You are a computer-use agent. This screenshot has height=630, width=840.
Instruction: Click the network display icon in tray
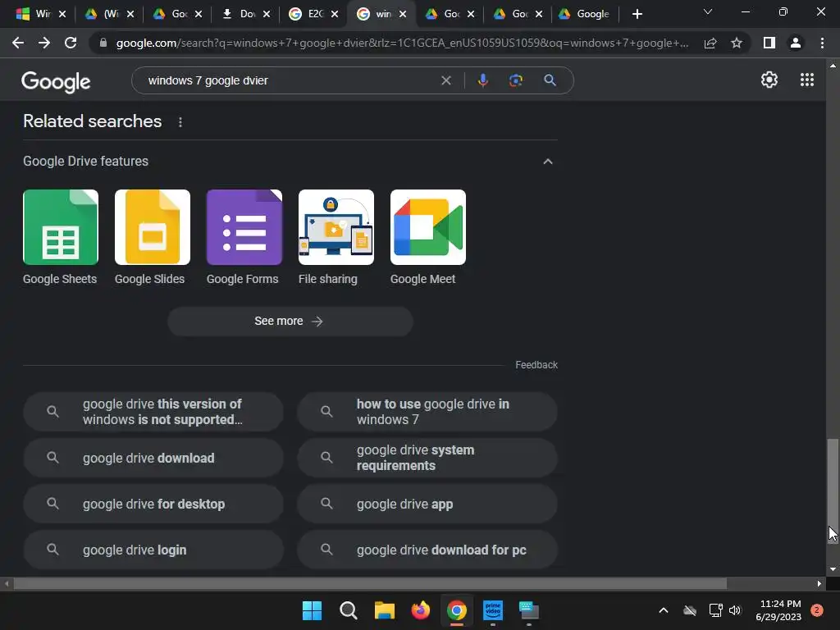715,610
